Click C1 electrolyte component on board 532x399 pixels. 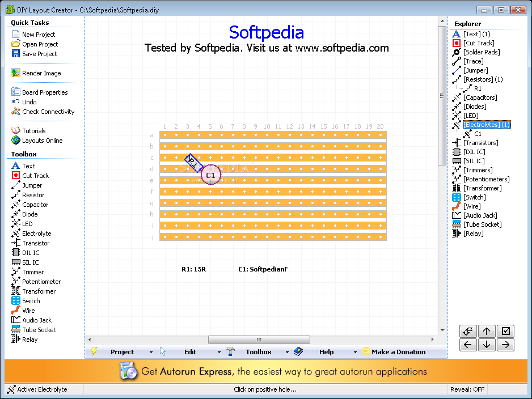[x=210, y=175]
